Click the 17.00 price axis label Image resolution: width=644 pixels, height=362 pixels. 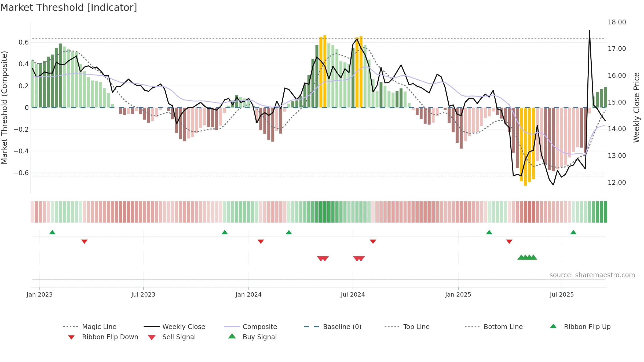pyautogui.click(x=617, y=49)
